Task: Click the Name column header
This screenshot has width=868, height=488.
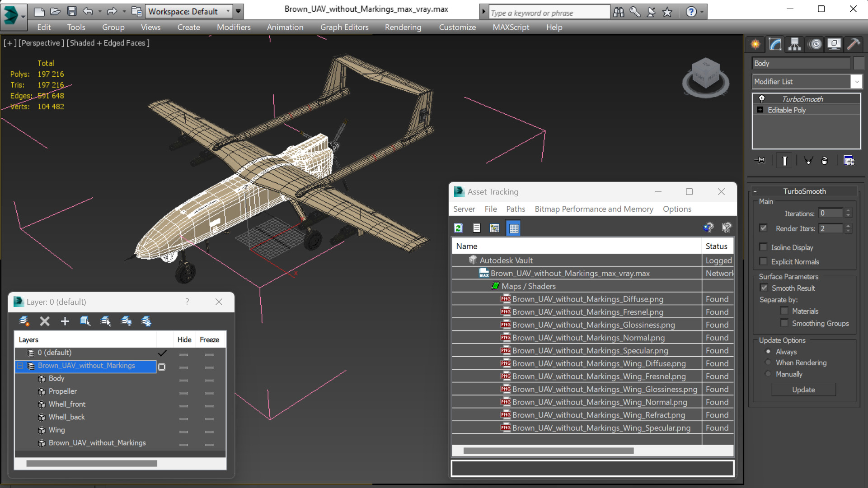Action: tap(577, 246)
